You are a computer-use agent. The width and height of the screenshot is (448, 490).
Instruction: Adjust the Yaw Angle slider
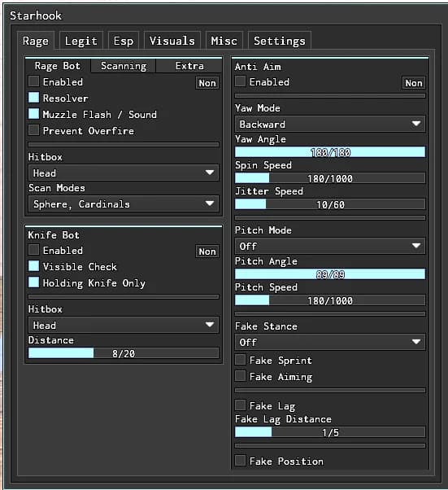(330, 152)
